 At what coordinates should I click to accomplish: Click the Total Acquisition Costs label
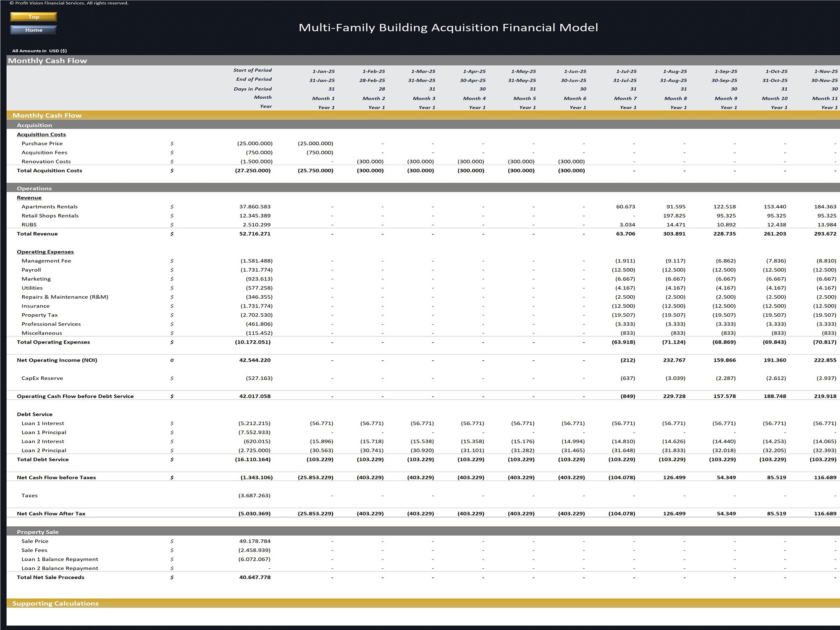(49, 171)
